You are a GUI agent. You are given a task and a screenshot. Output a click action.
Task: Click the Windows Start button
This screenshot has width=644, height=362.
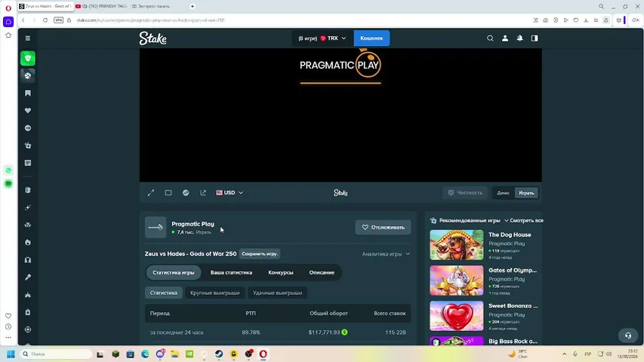[x=11, y=354]
